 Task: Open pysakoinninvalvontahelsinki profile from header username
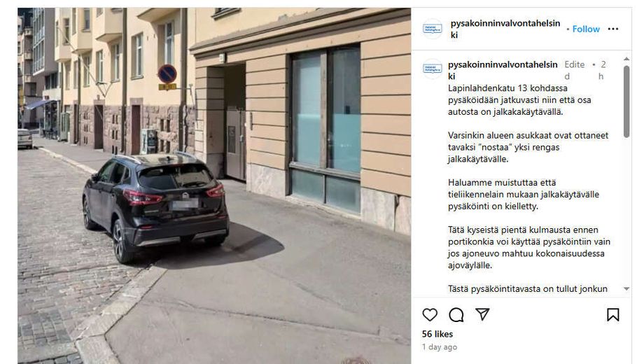[505, 29]
